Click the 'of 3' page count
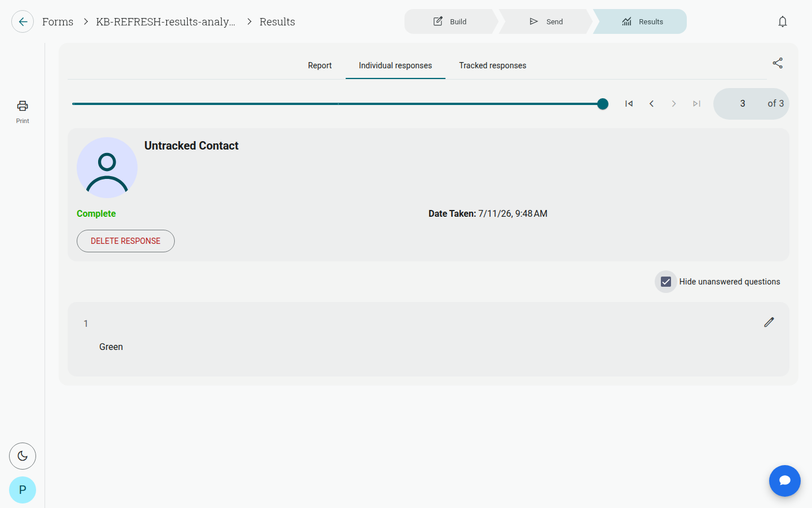 pyautogui.click(x=775, y=104)
